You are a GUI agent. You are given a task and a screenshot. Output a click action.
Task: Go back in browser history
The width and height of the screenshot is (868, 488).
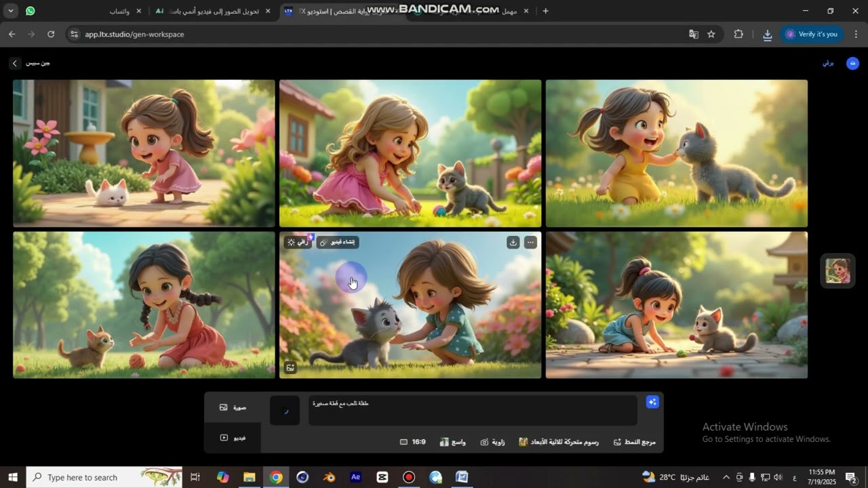tap(12, 34)
